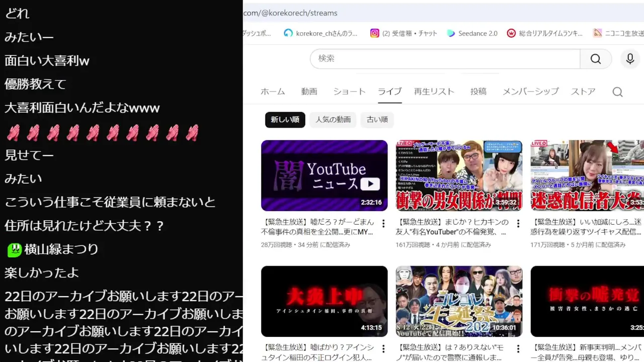Click the row of praying hands emojis

103,133
